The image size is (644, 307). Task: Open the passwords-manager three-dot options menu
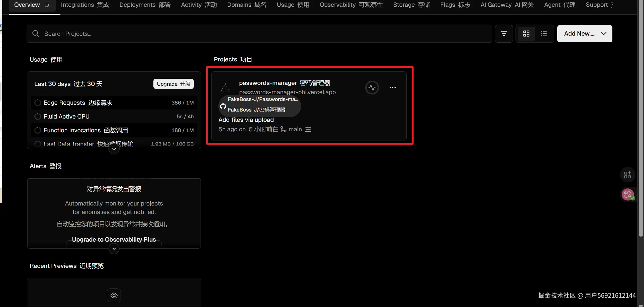[393, 88]
